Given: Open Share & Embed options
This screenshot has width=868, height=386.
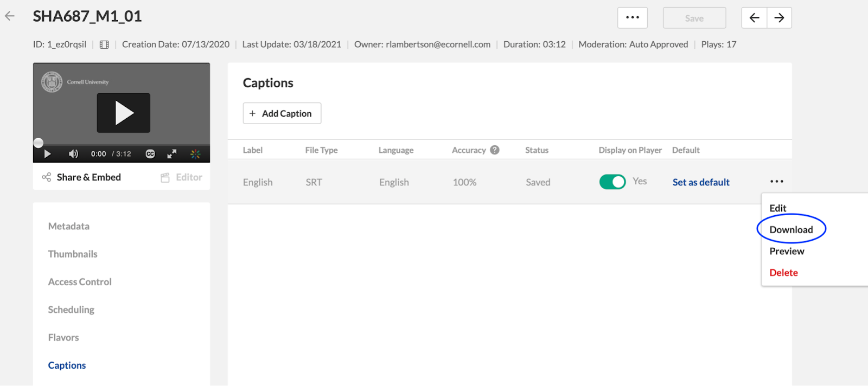Looking at the screenshot, I should 81,177.
